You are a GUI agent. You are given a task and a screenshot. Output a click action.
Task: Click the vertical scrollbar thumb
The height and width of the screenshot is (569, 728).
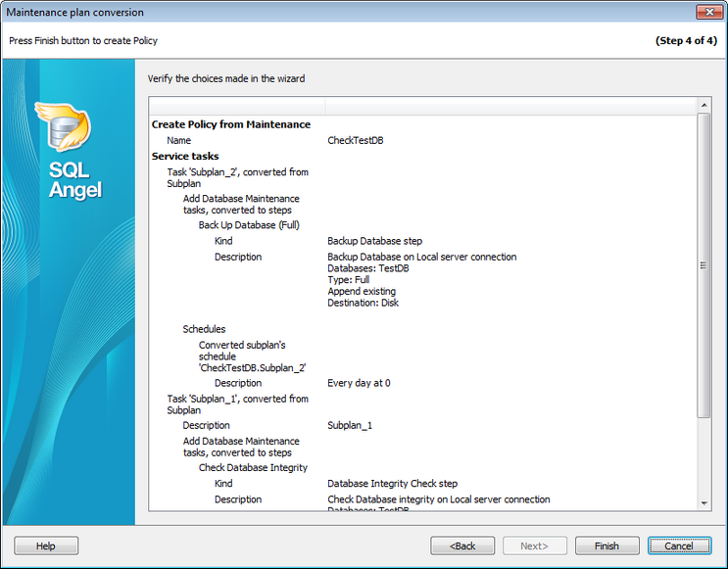[704, 265]
